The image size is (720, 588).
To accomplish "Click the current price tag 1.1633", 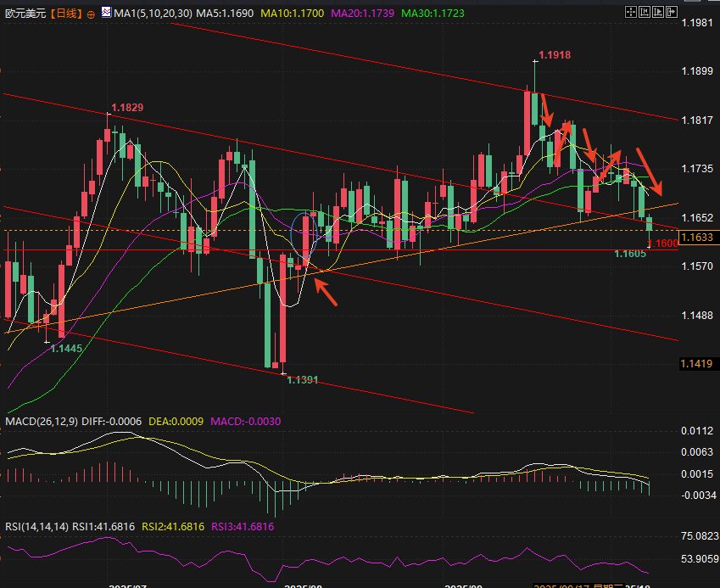I will pyautogui.click(x=697, y=237).
